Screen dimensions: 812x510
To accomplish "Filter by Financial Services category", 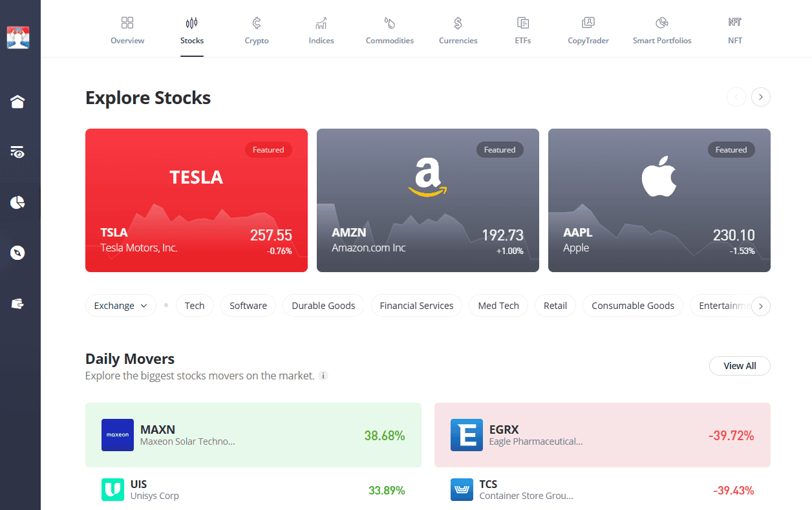I will [416, 306].
